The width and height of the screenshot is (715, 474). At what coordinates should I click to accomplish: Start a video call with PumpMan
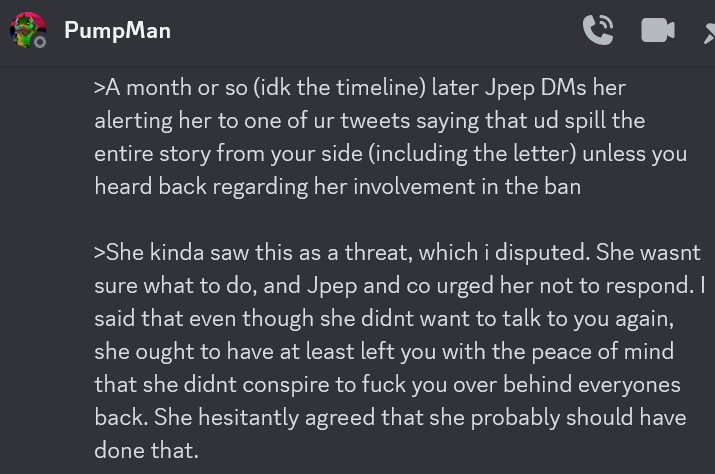657,30
